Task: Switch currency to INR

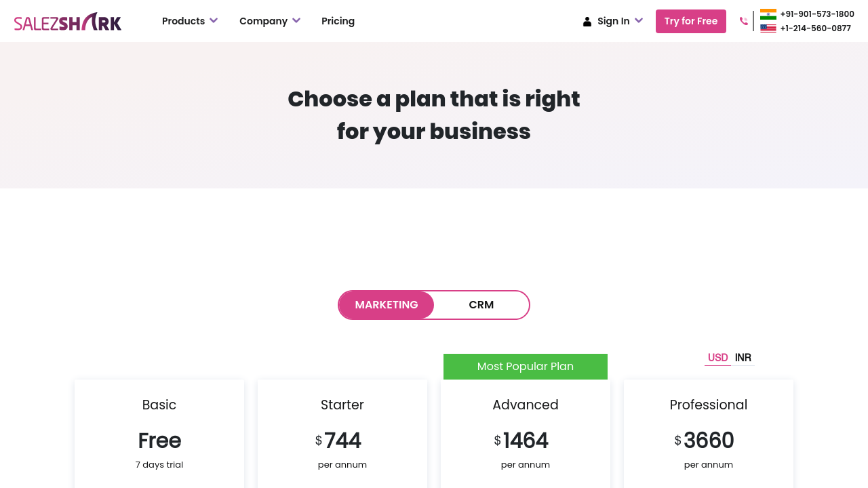Action: [743, 358]
